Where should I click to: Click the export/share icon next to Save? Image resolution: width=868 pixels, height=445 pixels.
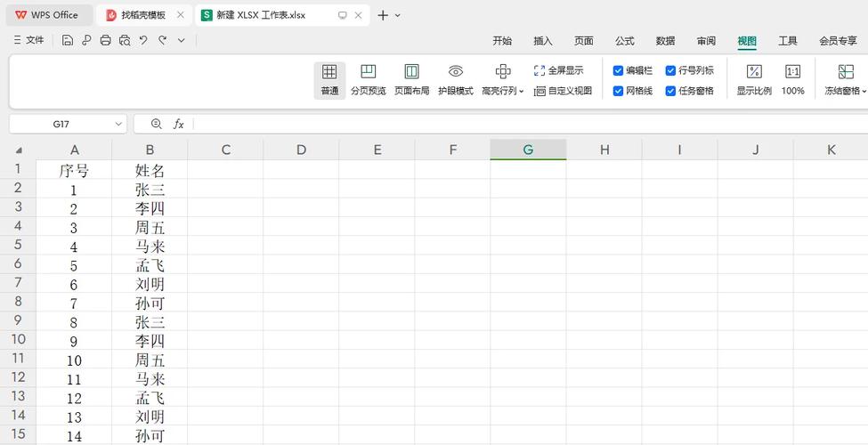pos(86,40)
